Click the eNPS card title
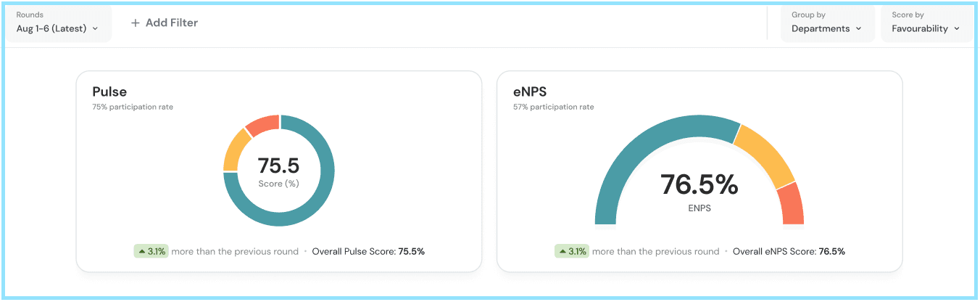Screen dimensions: 980x302 coord(531,92)
